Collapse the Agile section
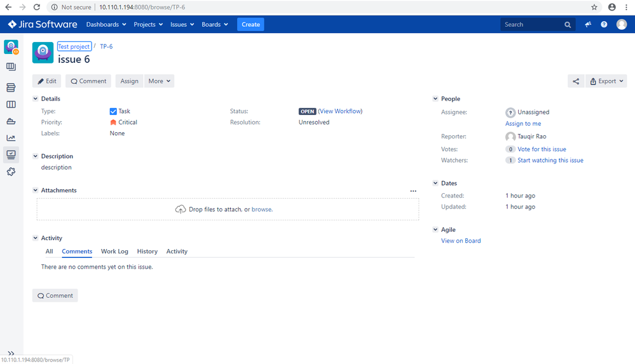 tap(435, 229)
